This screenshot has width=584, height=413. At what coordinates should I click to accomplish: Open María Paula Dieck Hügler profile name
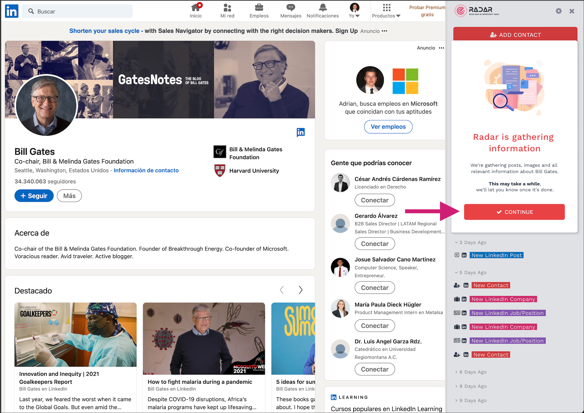tap(388, 304)
